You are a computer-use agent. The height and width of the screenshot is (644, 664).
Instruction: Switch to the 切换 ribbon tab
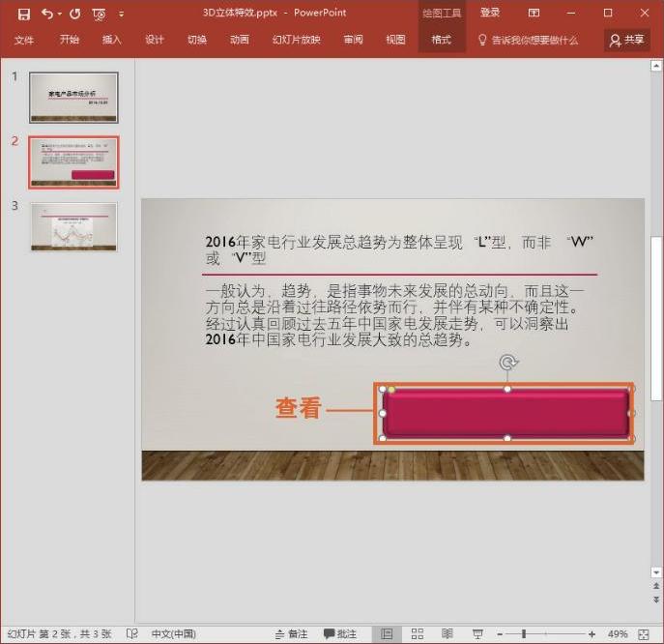(197, 40)
